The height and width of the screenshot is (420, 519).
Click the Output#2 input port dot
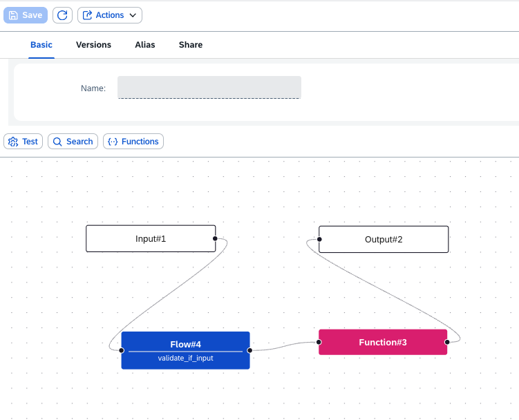319,239
